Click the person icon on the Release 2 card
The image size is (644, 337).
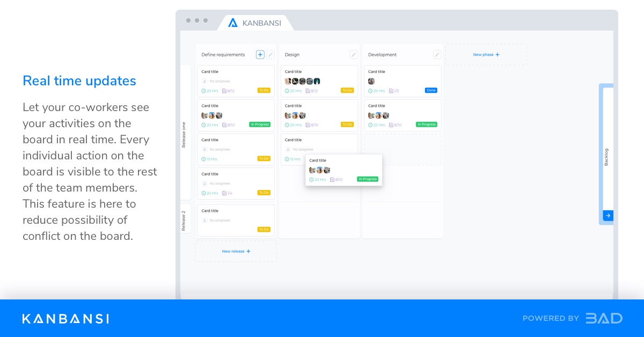[204, 221]
